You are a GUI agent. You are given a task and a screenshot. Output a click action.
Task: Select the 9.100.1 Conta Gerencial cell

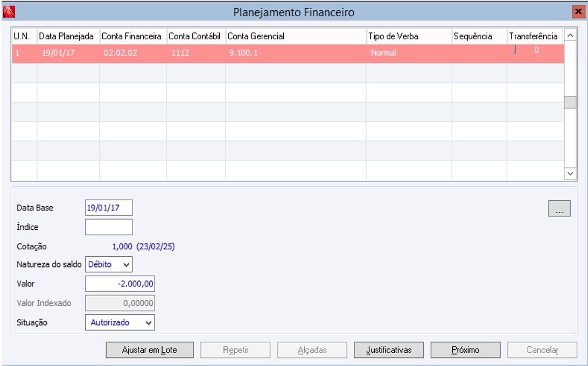click(x=296, y=53)
